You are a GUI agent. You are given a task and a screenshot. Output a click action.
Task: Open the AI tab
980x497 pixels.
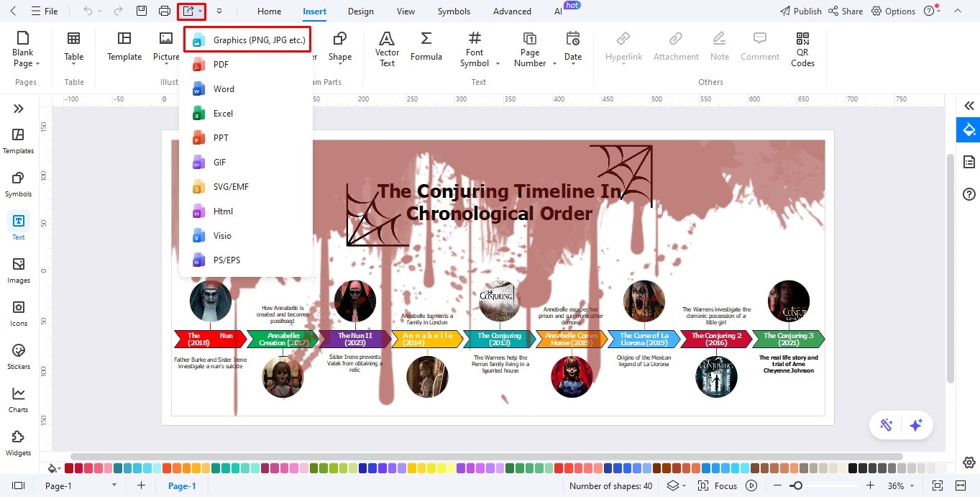559,11
